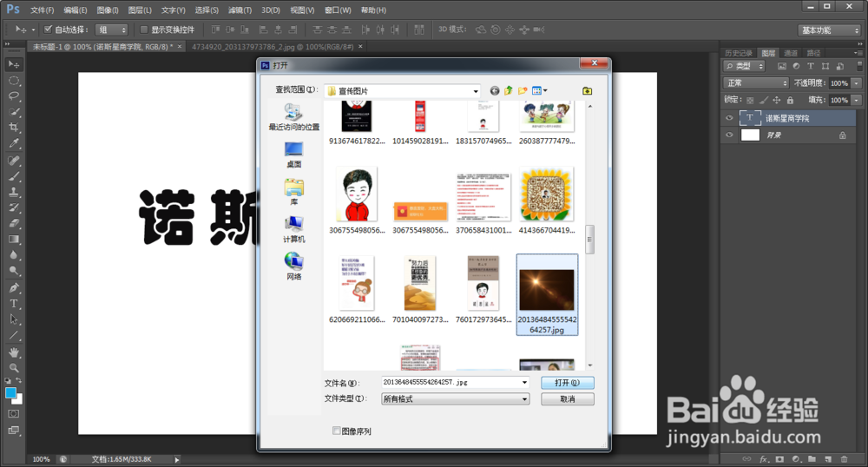Select the Pen tool
The image size is (868, 467).
coord(14,287)
